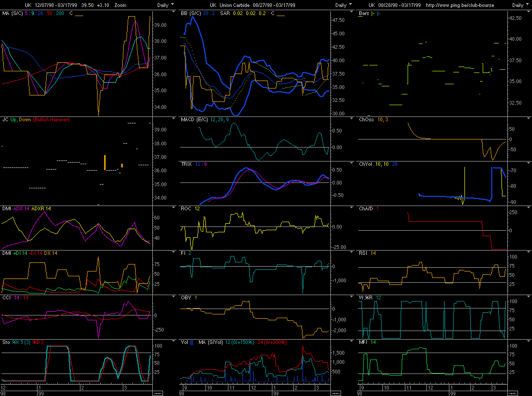Open the FI panel menu arrow

click(351, 252)
